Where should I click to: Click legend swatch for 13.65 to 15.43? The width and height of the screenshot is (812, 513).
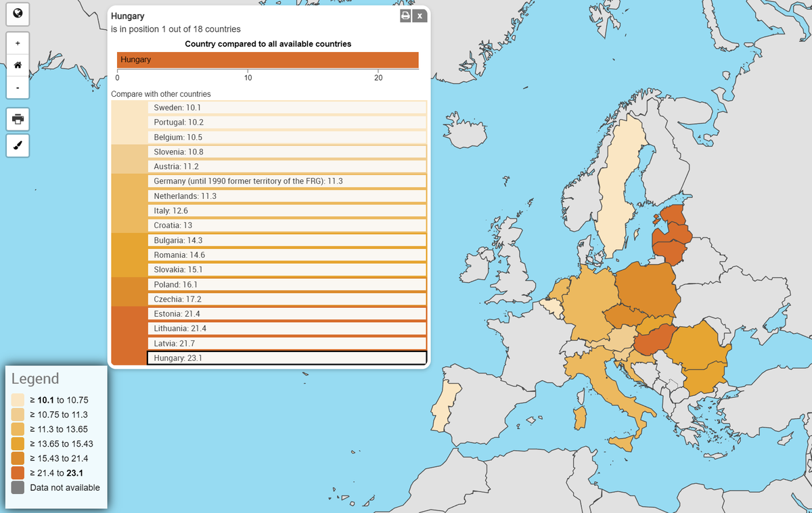18,444
